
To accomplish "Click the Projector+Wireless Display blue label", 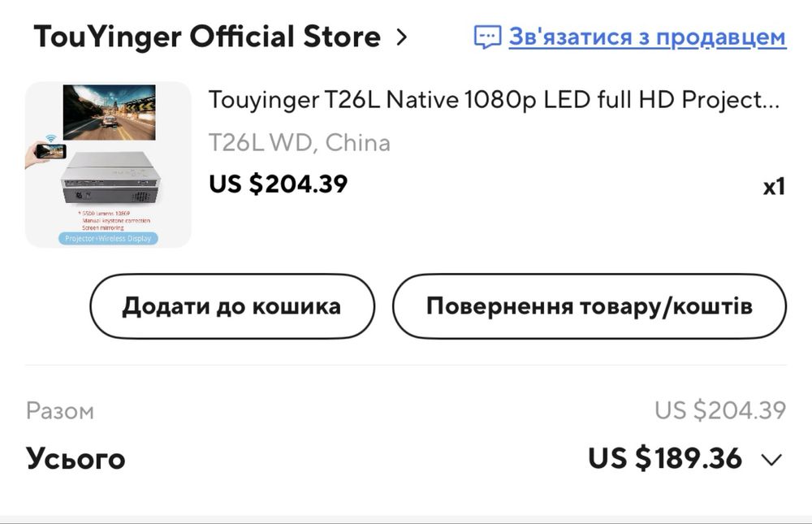I will coord(108,239).
